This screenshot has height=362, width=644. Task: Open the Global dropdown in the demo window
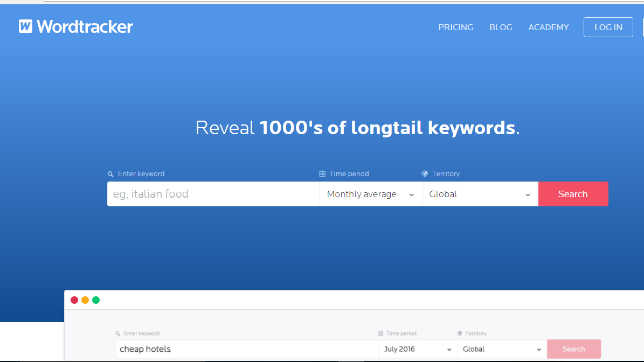tap(501, 349)
